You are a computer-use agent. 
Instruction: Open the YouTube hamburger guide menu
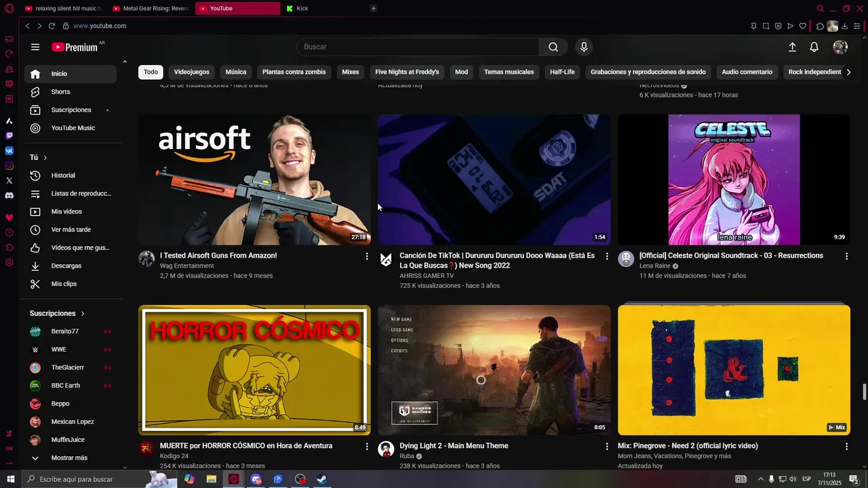pyautogui.click(x=35, y=47)
